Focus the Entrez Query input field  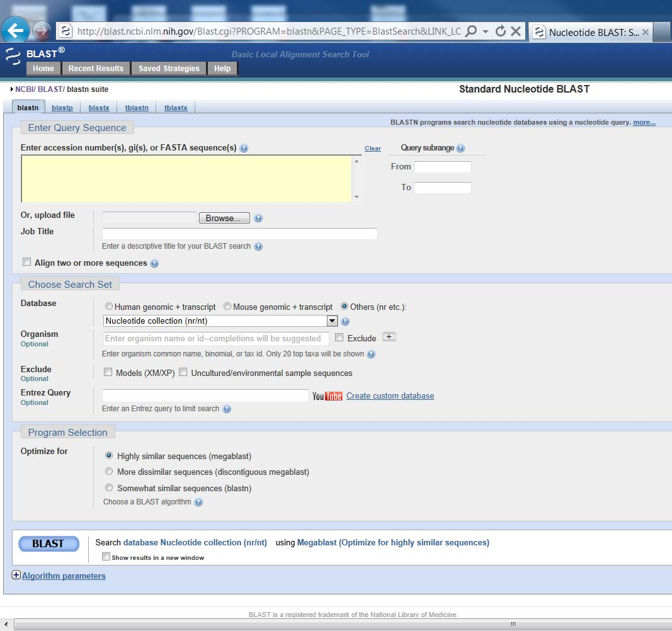(x=205, y=395)
